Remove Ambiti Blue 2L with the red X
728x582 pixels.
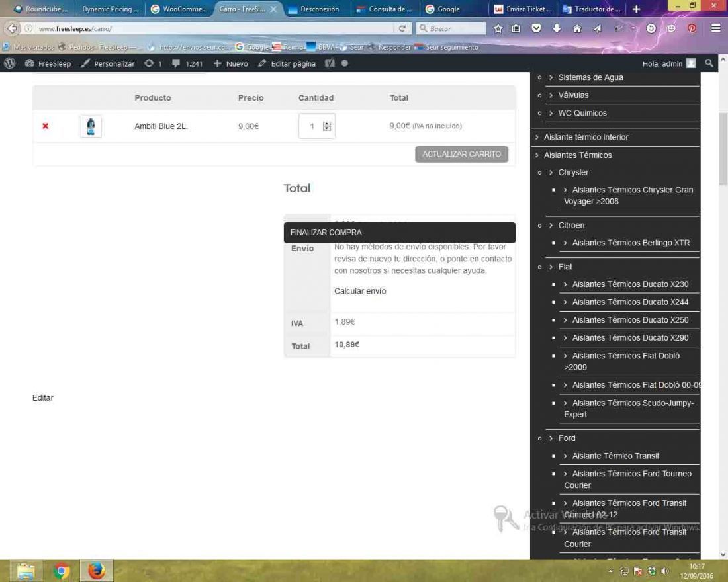(x=46, y=126)
